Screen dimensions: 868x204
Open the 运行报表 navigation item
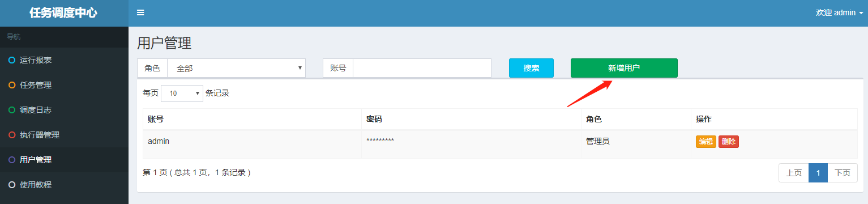pos(64,60)
